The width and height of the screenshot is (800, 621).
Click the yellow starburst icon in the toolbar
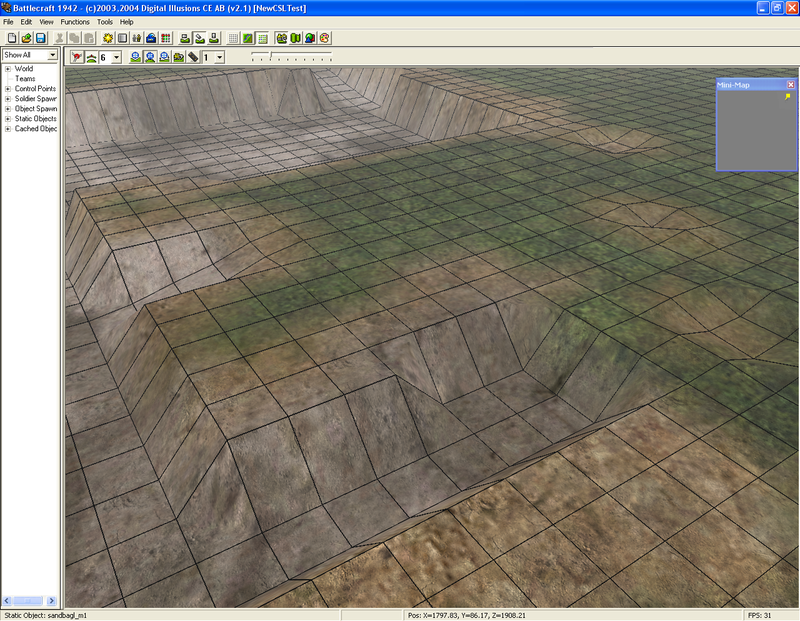tap(108, 38)
